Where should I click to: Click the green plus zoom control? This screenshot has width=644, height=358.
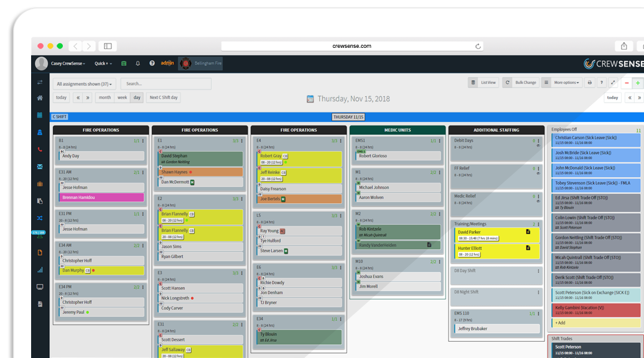(x=637, y=83)
